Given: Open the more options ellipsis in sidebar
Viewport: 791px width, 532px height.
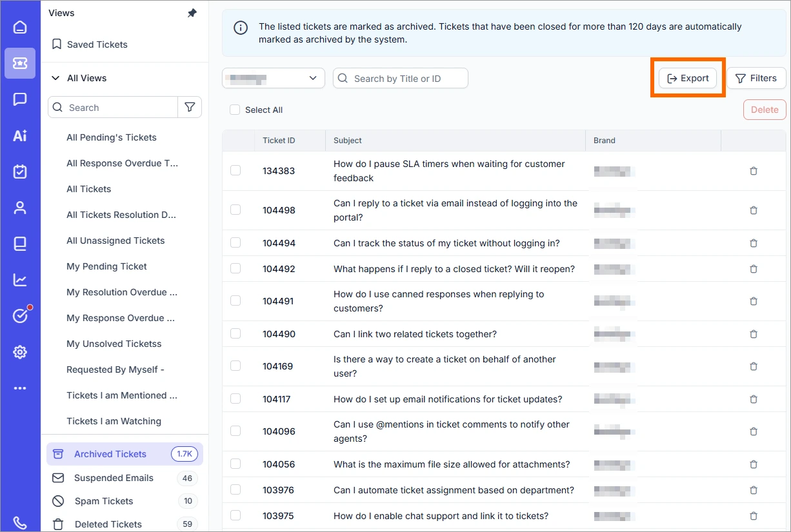Looking at the screenshot, I should (x=20, y=388).
